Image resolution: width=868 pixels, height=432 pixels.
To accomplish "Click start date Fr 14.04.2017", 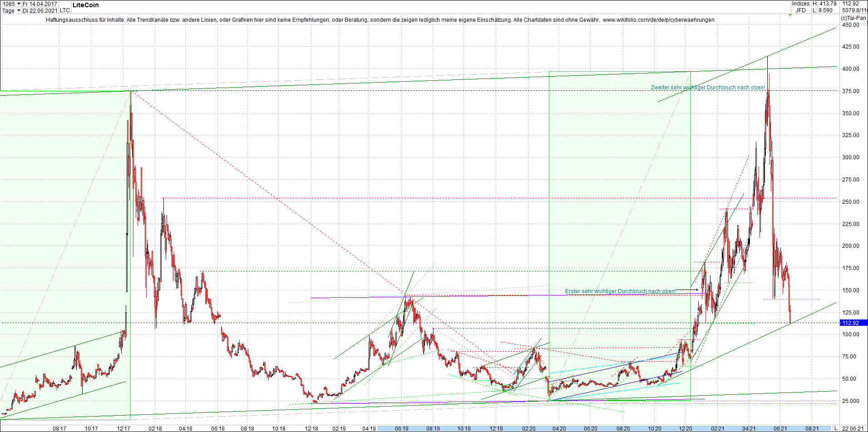I will click(x=40, y=4).
